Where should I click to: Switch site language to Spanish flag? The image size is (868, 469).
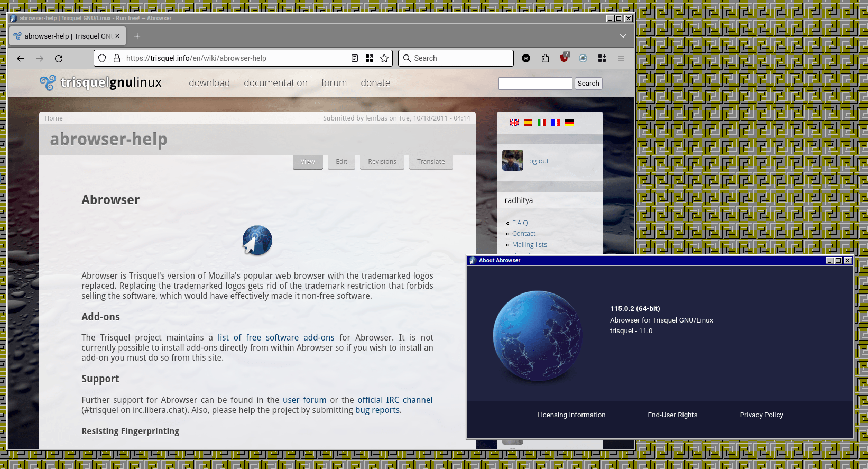[528, 123]
